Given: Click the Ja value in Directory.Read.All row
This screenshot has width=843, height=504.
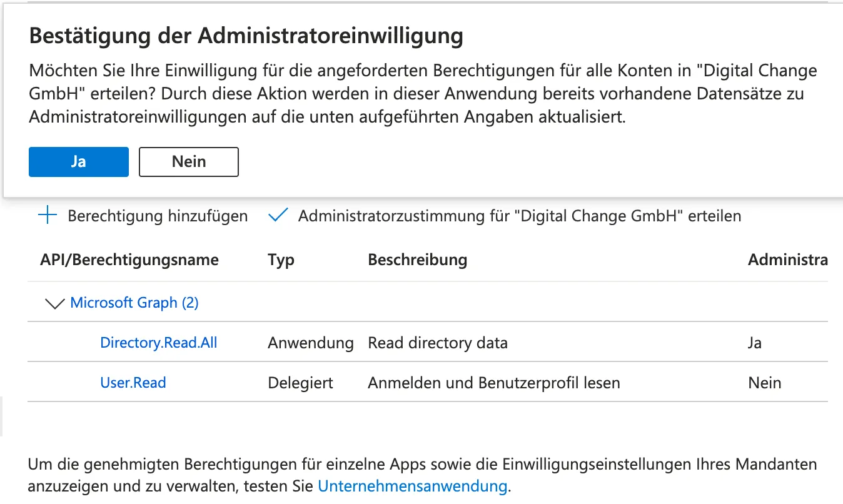Looking at the screenshot, I should (x=755, y=343).
